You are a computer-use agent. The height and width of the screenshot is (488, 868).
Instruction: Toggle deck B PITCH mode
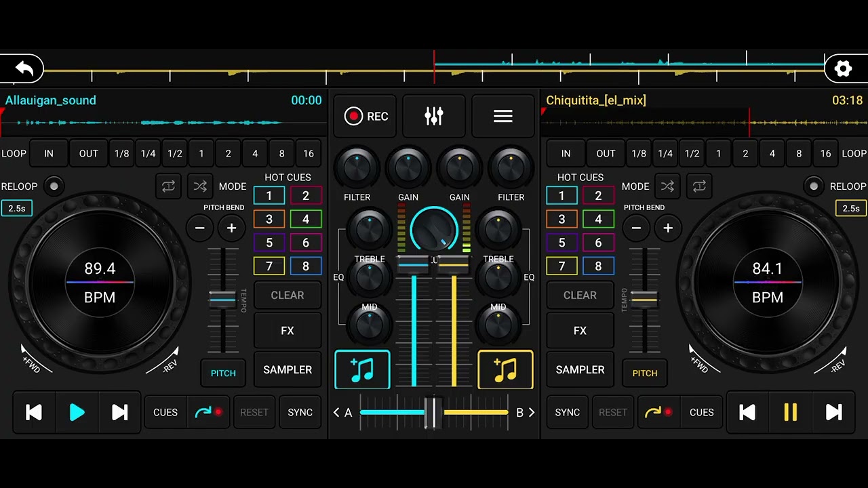pyautogui.click(x=645, y=373)
